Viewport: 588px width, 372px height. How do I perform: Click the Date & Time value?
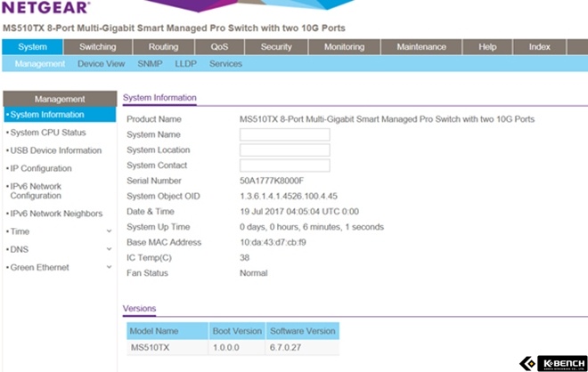pyautogui.click(x=299, y=212)
